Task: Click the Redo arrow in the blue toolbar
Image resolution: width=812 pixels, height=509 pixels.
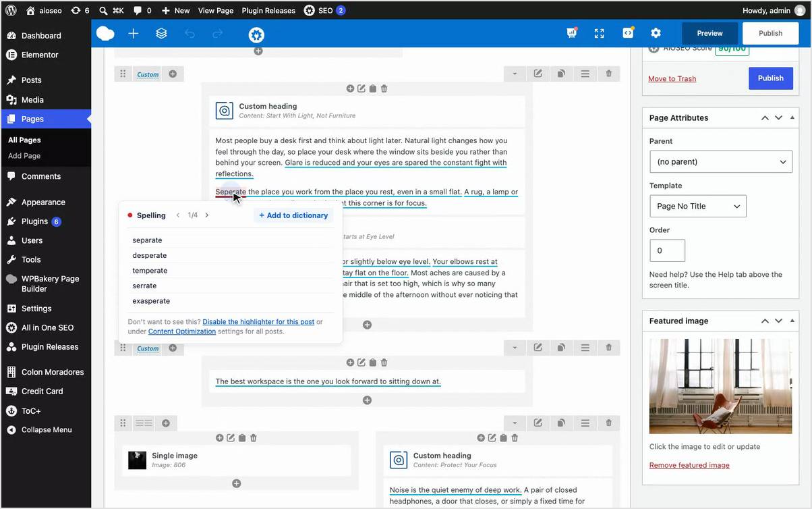Action: [217, 34]
